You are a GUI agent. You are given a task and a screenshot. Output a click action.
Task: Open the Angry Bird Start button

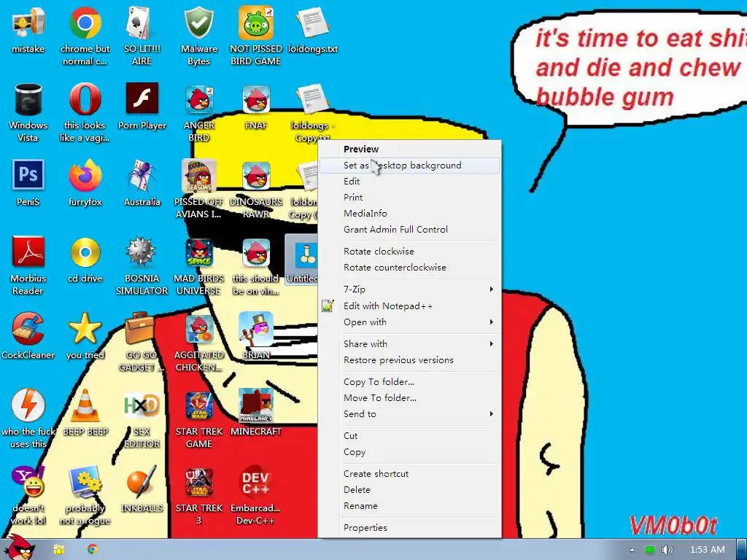point(18,548)
